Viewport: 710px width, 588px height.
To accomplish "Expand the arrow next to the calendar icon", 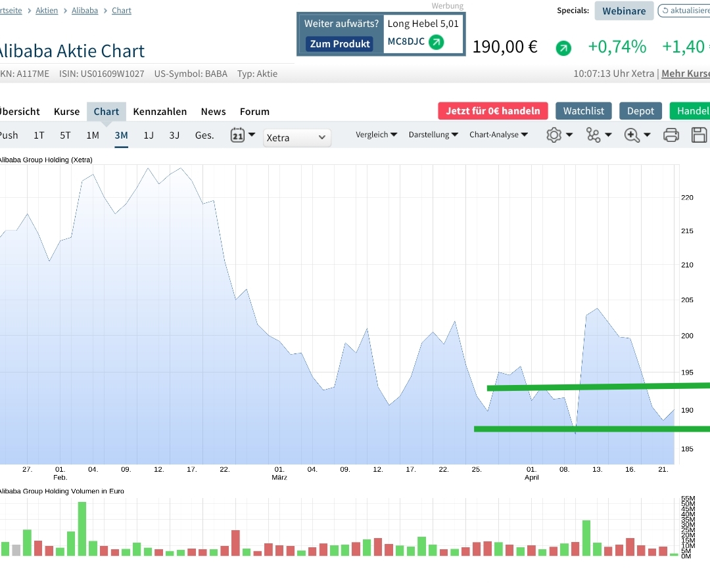I will 252,135.
